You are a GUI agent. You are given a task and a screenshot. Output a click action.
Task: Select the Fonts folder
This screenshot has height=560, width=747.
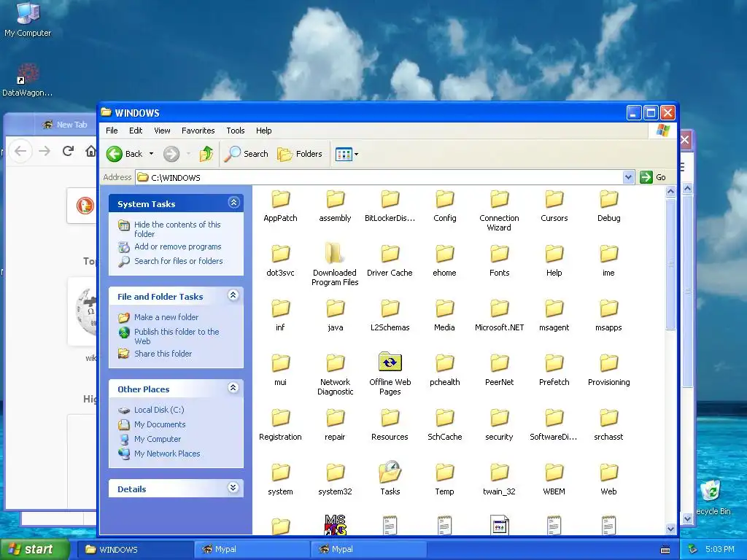[499, 260]
